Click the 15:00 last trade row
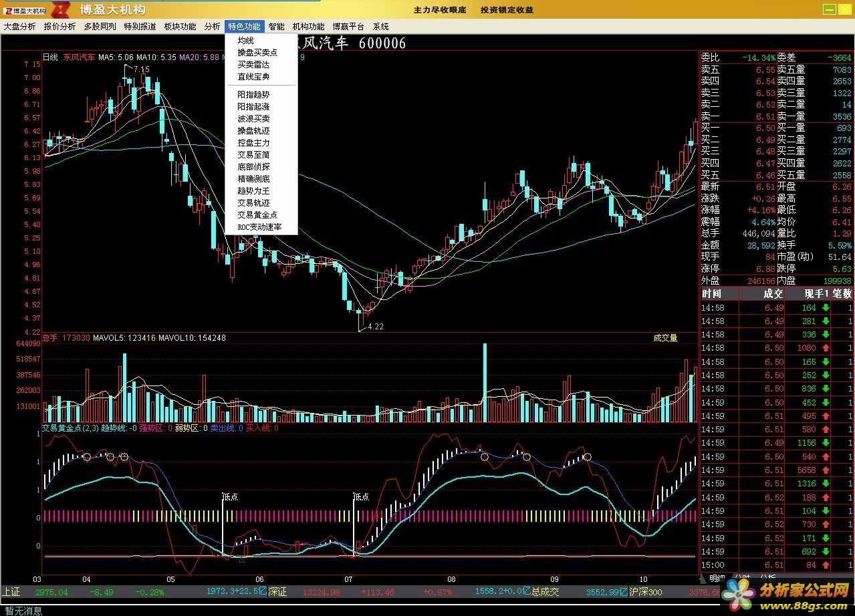 pos(776,565)
